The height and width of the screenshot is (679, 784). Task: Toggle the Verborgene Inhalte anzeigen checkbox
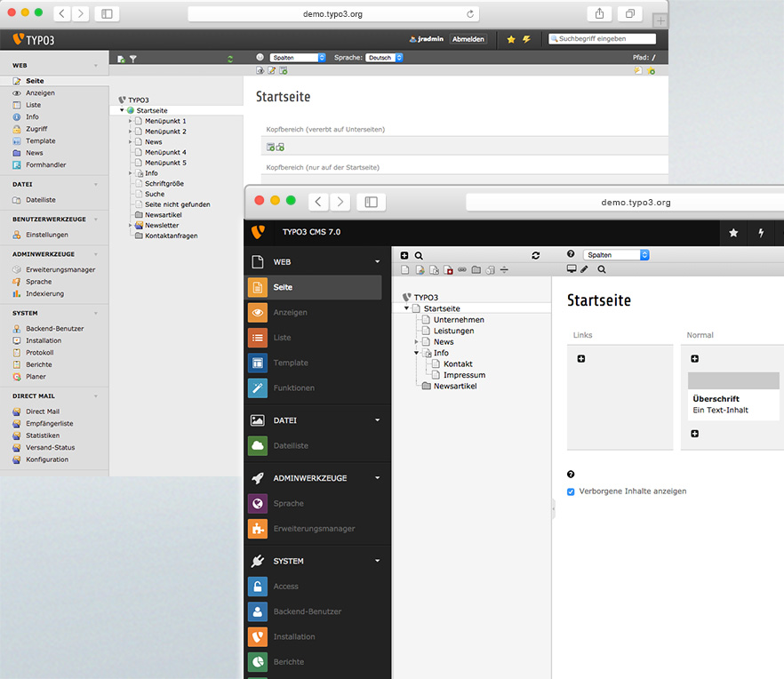coord(571,492)
